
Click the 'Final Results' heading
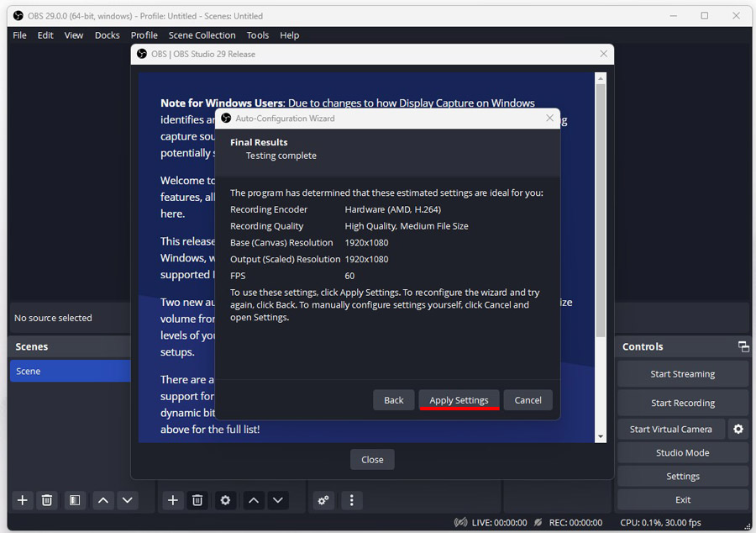click(x=259, y=142)
